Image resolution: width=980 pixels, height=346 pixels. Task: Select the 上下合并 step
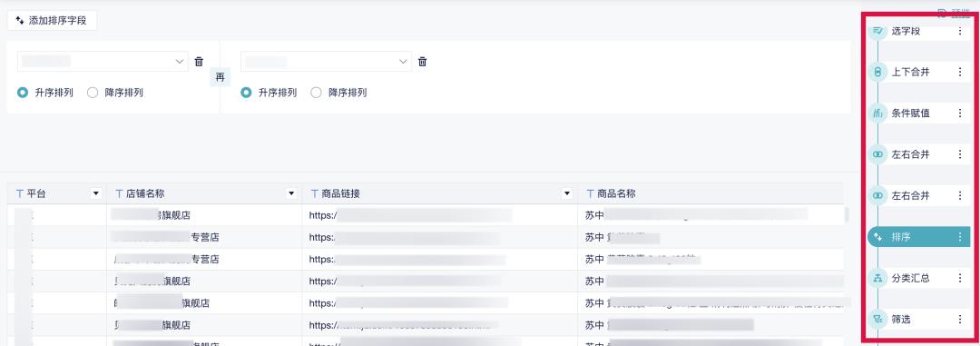(917, 72)
